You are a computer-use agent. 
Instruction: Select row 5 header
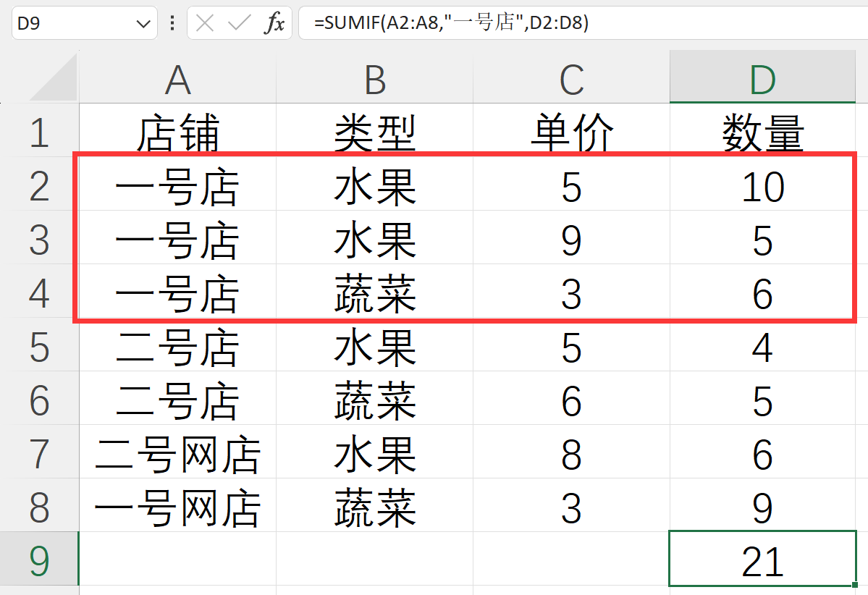click(x=39, y=348)
